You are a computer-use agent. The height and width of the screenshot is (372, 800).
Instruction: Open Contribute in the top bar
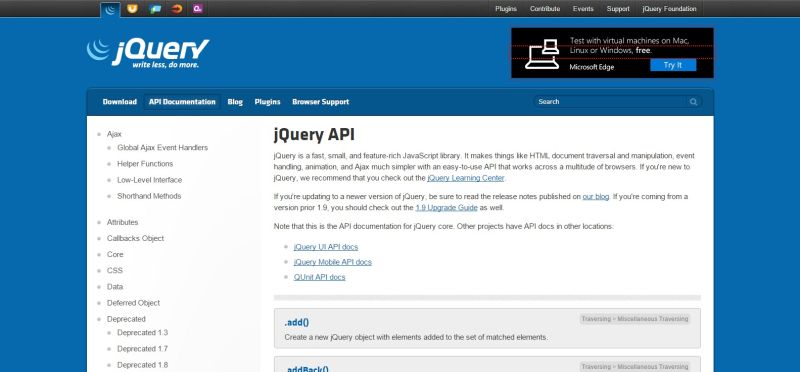(x=545, y=9)
